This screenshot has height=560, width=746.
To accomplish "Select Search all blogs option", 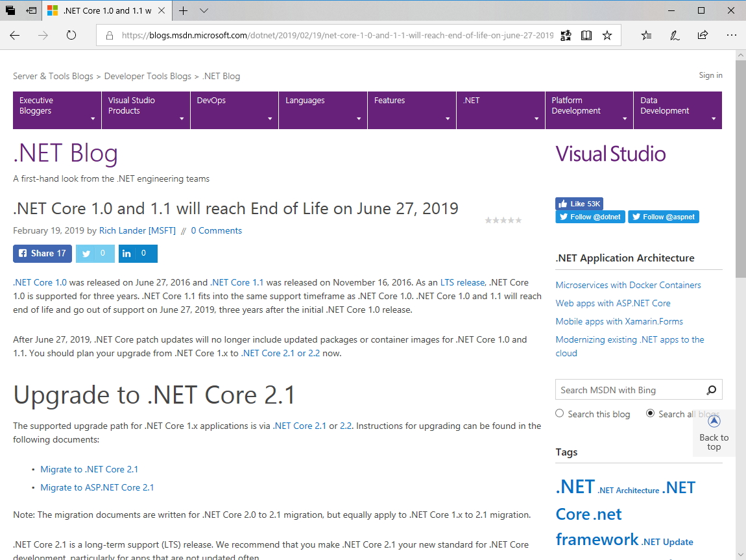I will [650, 413].
